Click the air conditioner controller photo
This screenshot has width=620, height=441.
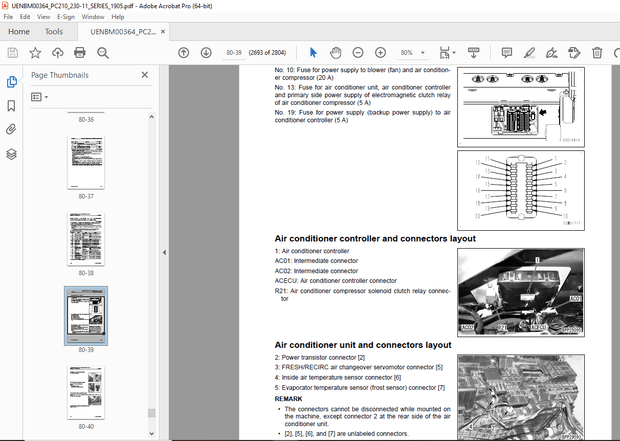[521, 292]
